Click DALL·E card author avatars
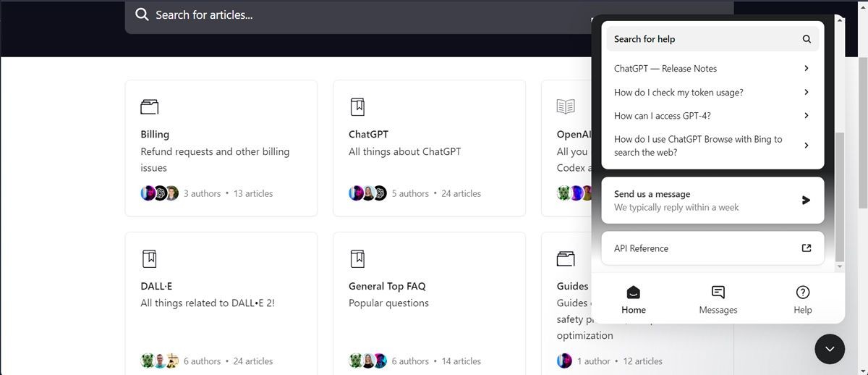This screenshot has height=375, width=868. pos(159,361)
